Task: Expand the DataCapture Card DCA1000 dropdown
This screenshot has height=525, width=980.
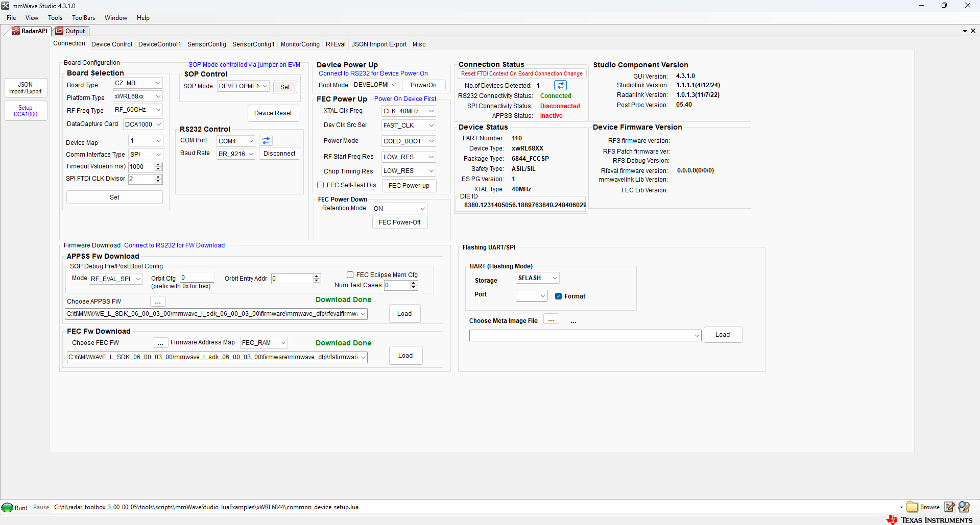Action: click(x=143, y=124)
